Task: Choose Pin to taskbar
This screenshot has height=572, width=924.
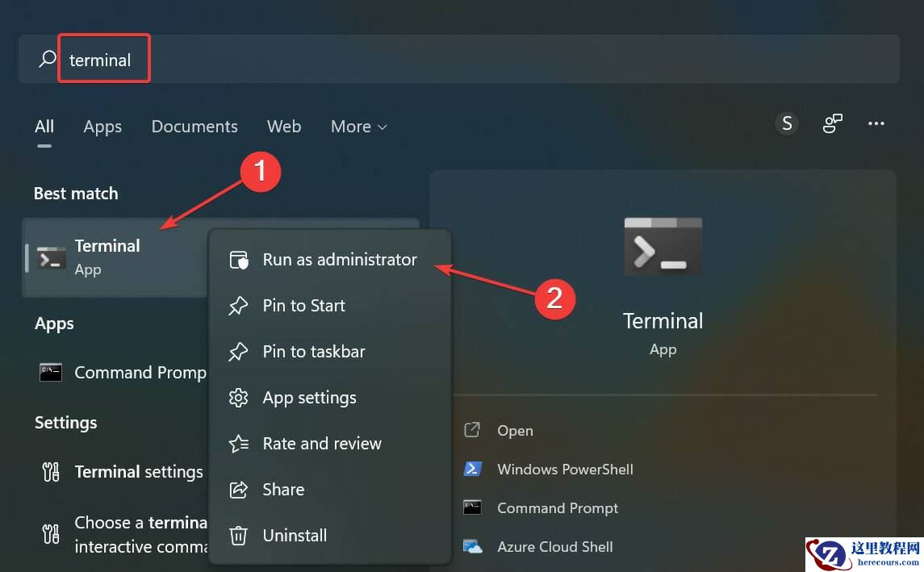Action: point(330,352)
